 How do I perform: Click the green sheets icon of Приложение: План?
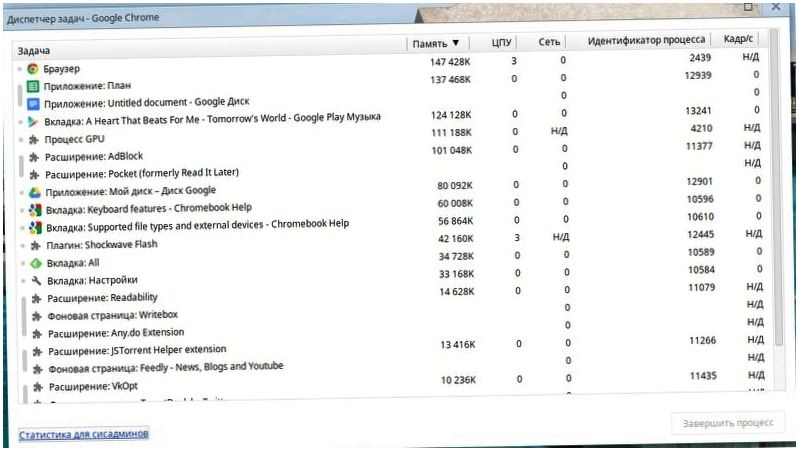coord(33,86)
